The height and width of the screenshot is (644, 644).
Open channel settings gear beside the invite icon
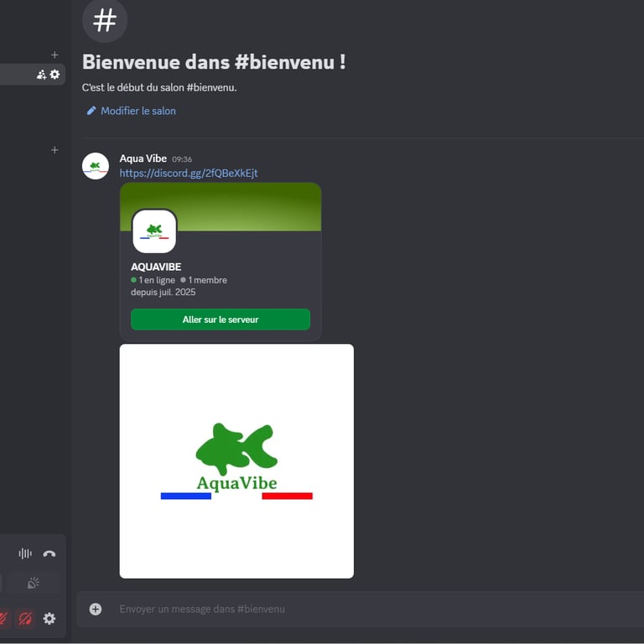click(55, 75)
